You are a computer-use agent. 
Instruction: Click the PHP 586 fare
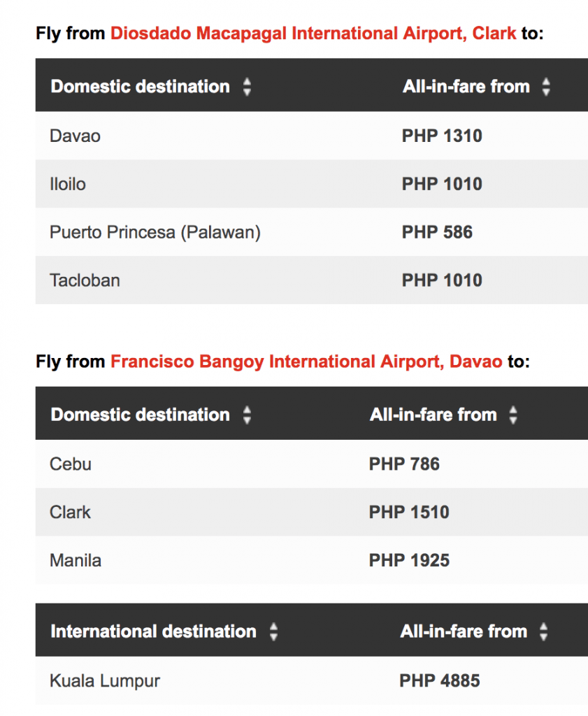click(437, 232)
